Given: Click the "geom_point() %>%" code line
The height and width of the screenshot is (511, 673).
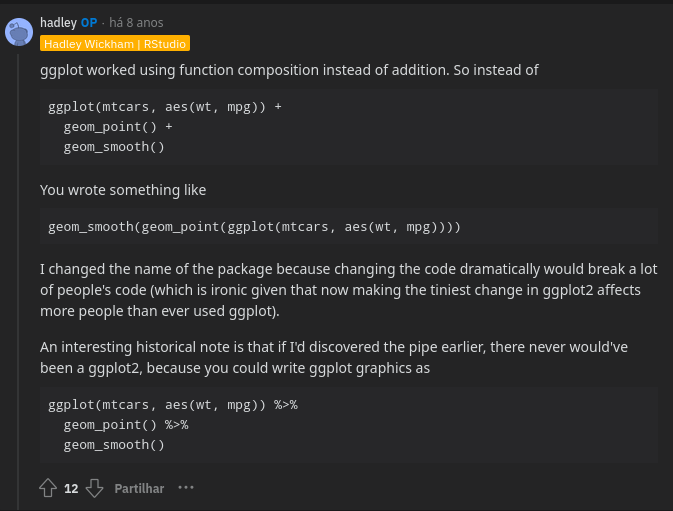Looking at the screenshot, I should (126, 425).
